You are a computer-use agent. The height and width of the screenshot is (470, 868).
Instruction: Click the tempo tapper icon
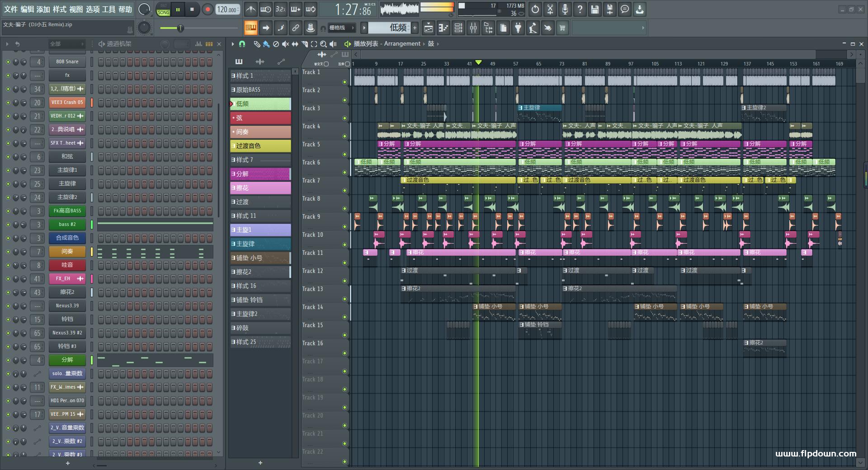(533, 28)
